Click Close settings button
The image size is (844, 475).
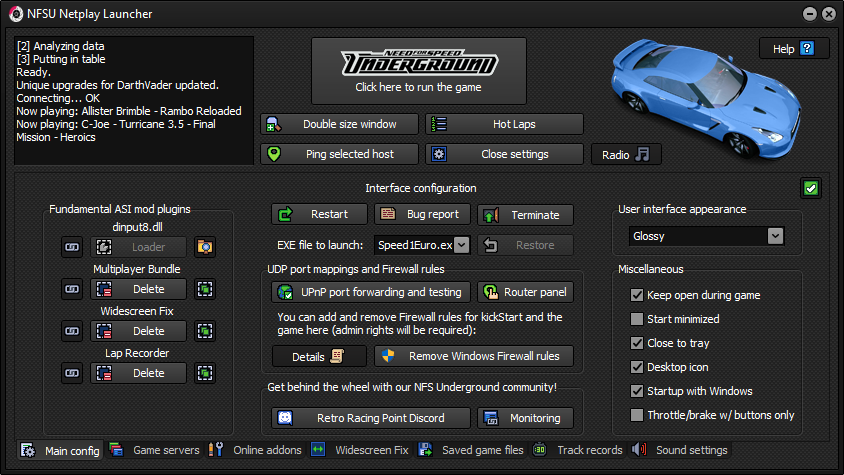click(x=504, y=154)
